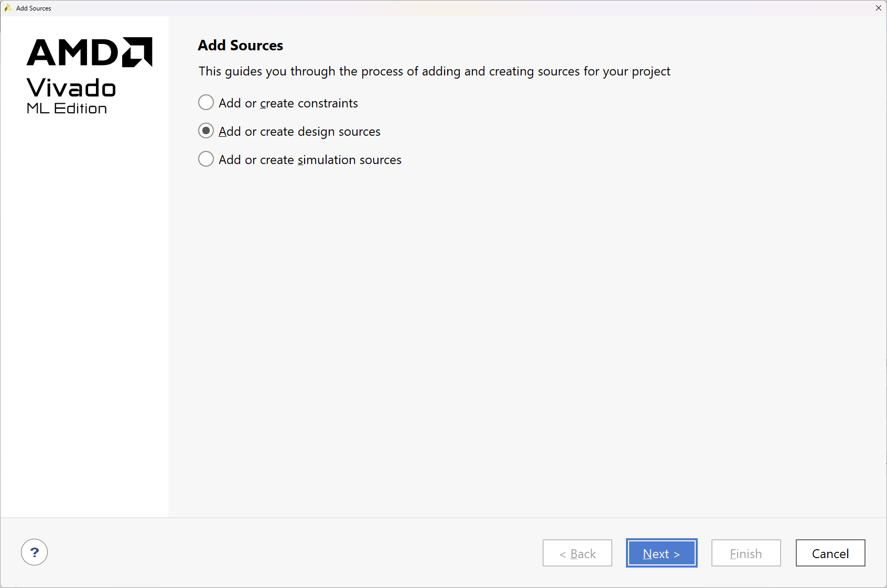This screenshot has height=588, width=887.
Task: Click the 'ML Edition' text under Vivado
Action: [67, 108]
